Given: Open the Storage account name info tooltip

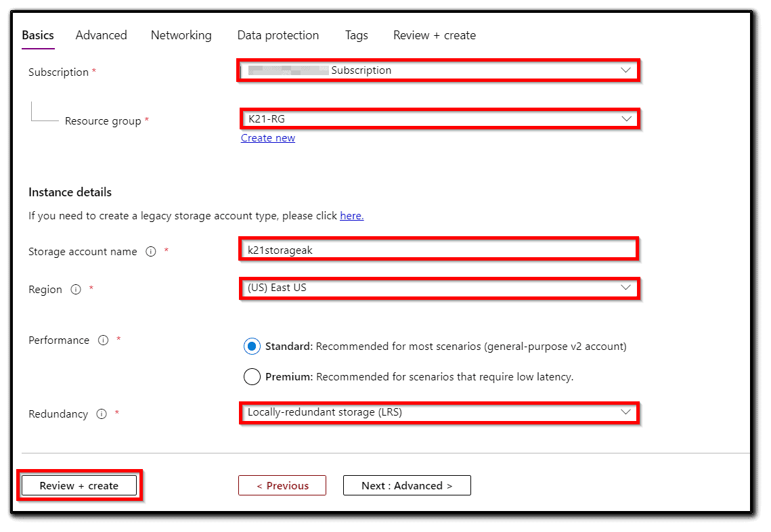Looking at the screenshot, I should pyautogui.click(x=150, y=251).
